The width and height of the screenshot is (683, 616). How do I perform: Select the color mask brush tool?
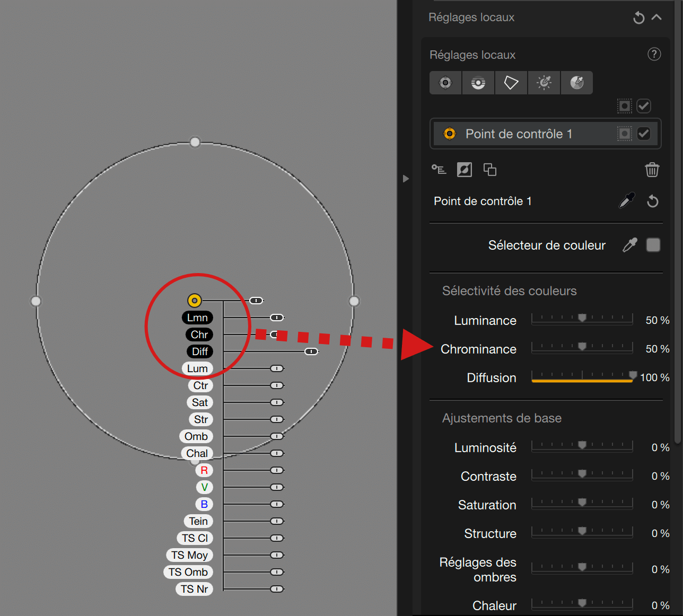577,83
